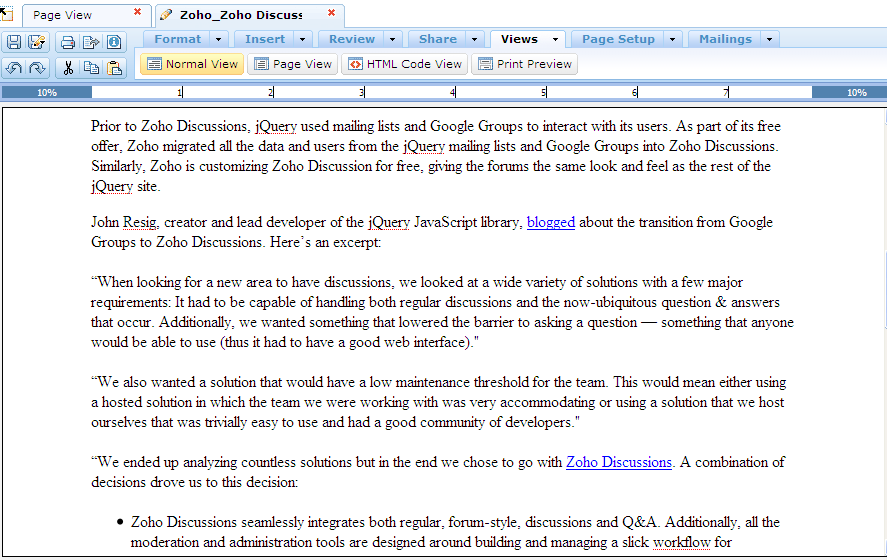Expand the Format tab dropdown arrow
The width and height of the screenshot is (887, 560).
pyautogui.click(x=220, y=39)
